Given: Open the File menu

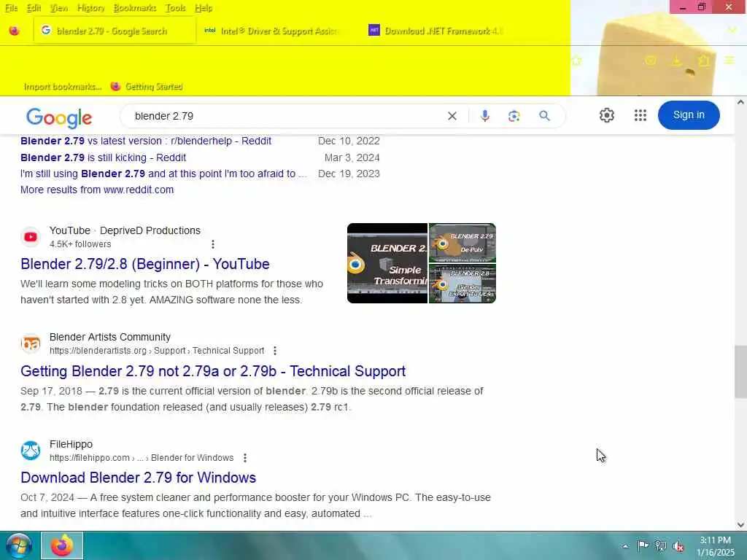Looking at the screenshot, I should pyautogui.click(x=12, y=8).
